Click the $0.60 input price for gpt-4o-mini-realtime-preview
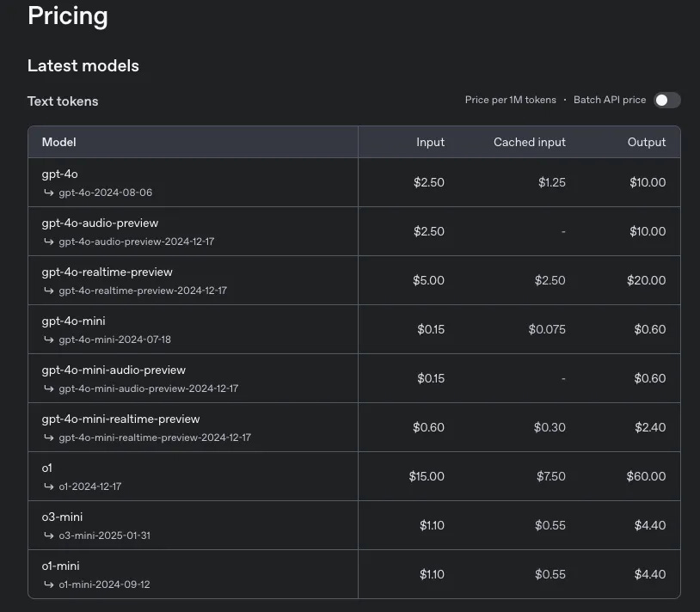The height and width of the screenshot is (612, 700). pos(428,427)
